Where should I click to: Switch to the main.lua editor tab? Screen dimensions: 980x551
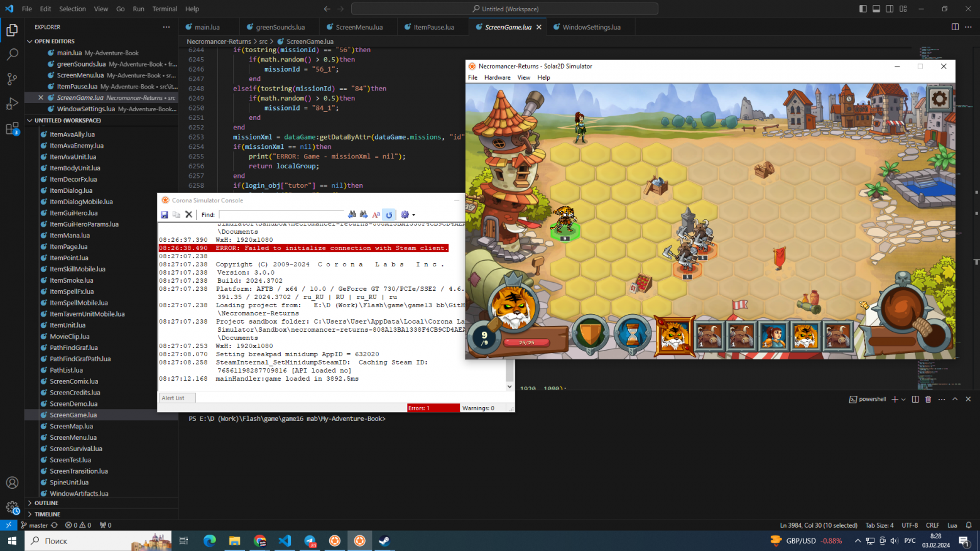tap(207, 27)
